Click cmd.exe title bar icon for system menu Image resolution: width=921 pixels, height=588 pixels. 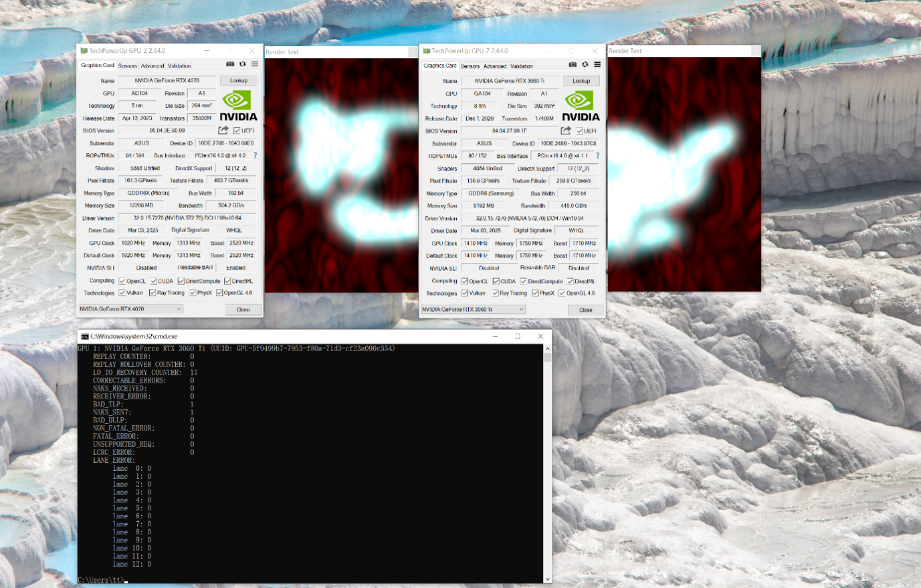point(84,336)
